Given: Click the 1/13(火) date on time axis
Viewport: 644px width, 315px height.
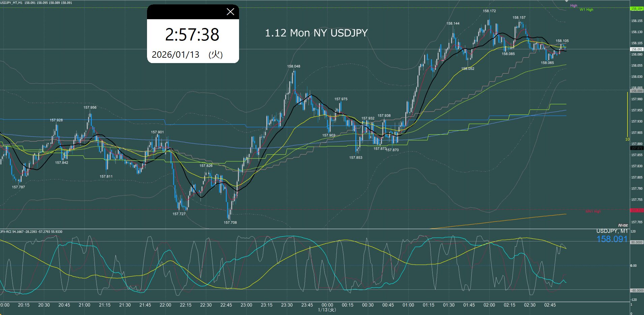Looking at the screenshot, I should [327, 310].
